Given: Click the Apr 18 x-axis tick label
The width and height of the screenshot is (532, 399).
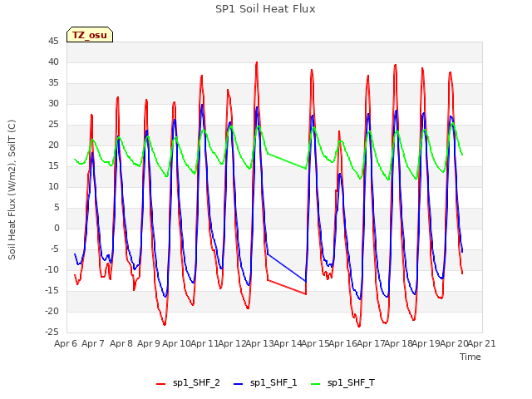Looking at the screenshot, I should tap(398, 343).
